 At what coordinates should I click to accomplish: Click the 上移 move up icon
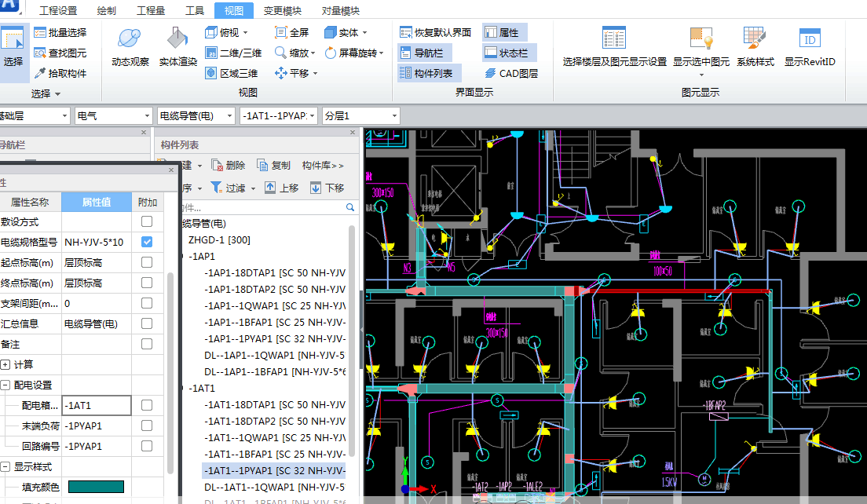pyautogui.click(x=270, y=188)
